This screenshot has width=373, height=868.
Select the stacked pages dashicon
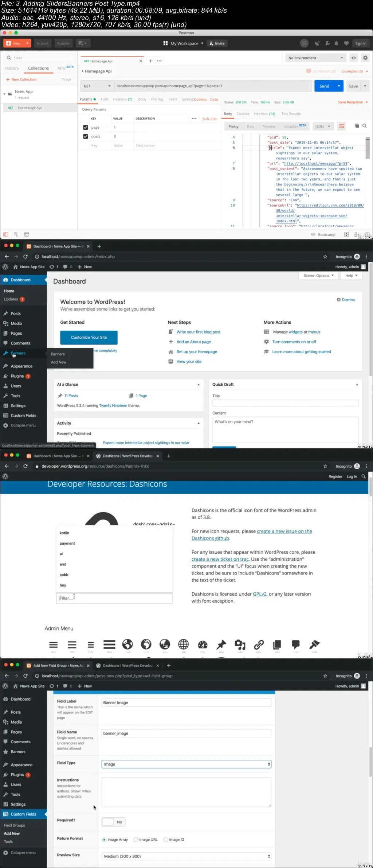click(277, 645)
